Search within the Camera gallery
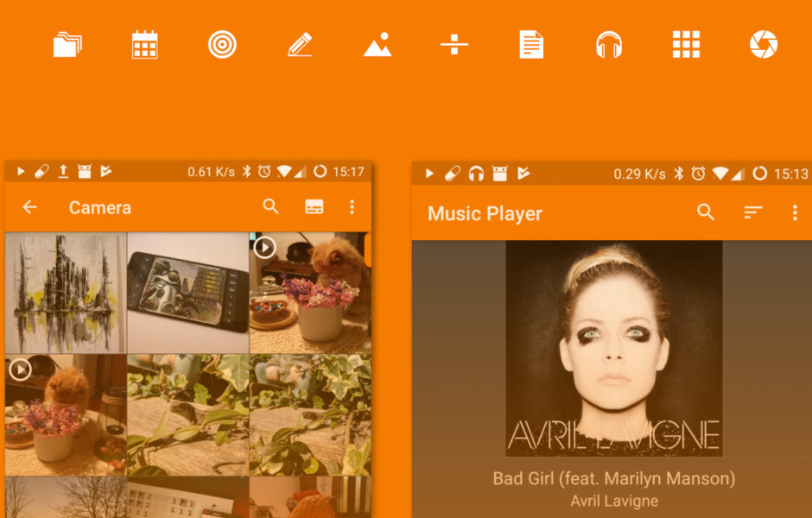 point(271,206)
